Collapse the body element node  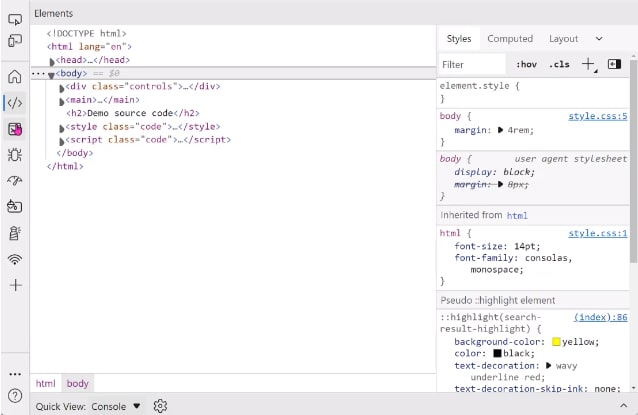tap(51, 75)
